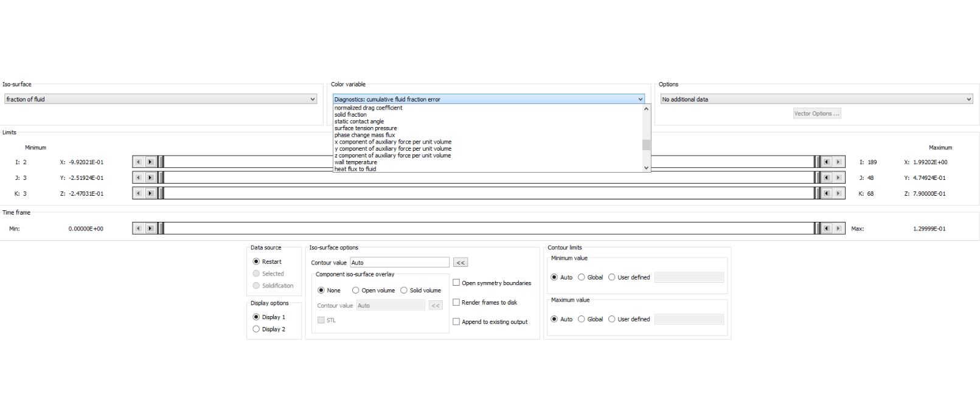
Task: Click the J maximum decrement arrow
Action: 826,177
